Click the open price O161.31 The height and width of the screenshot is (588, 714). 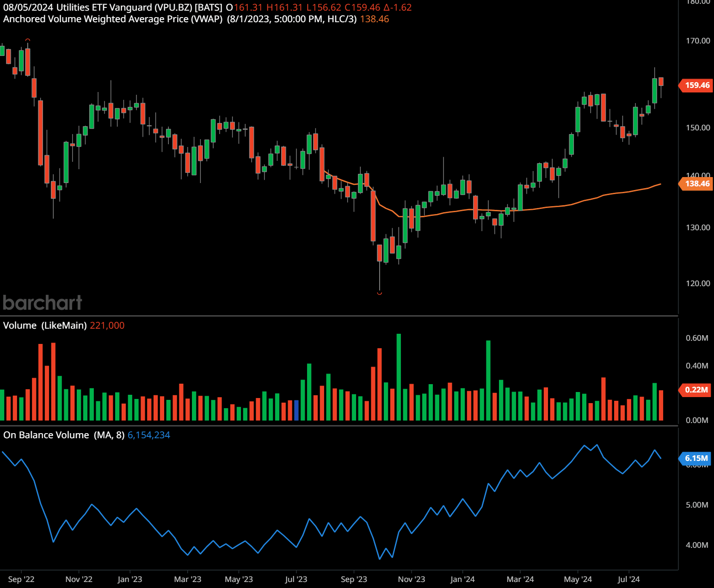(244, 7)
